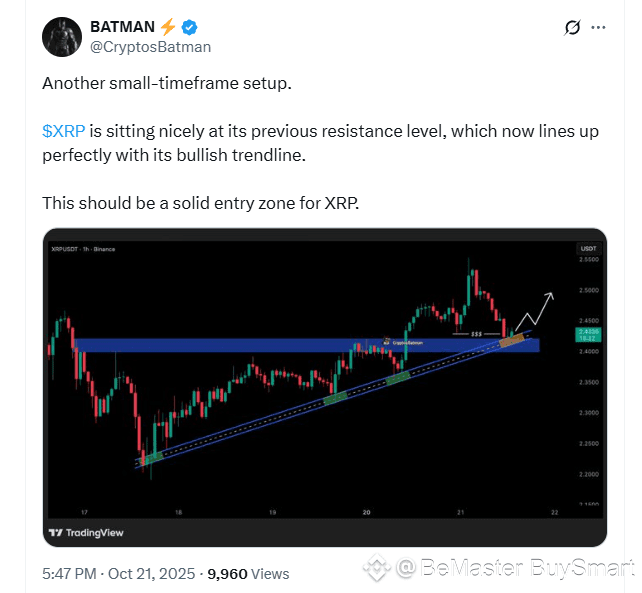642x593 pixels.
Task: Click date 20 on the chart timeline
Action: point(367,512)
